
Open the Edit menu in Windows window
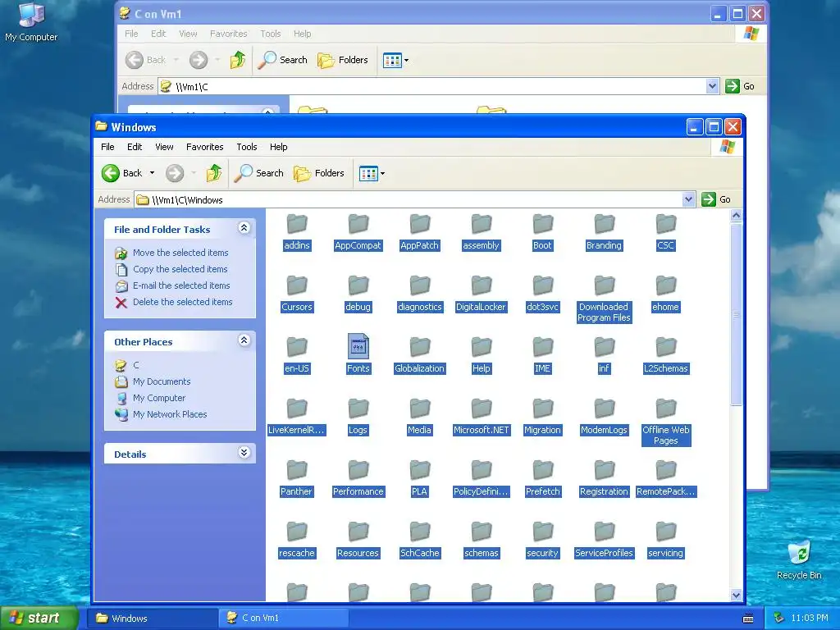[x=135, y=147]
